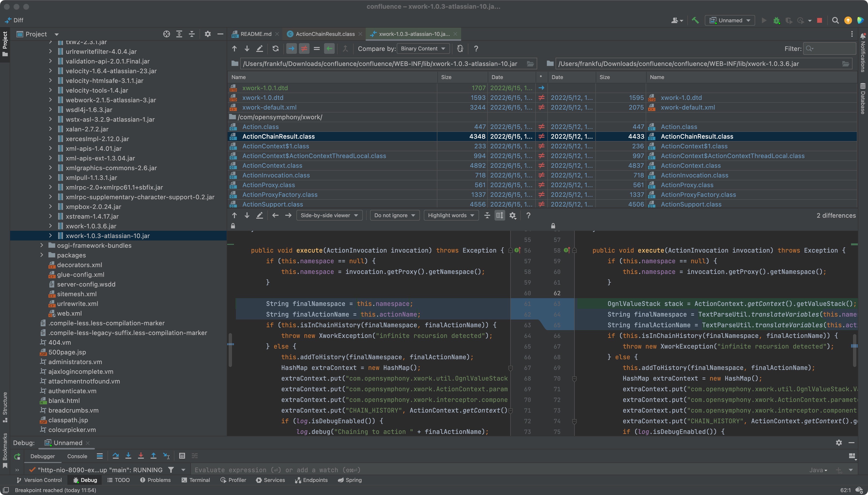Select the Console tab in Debug
The height and width of the screenshot is (495, 868).
coord(77,456)
